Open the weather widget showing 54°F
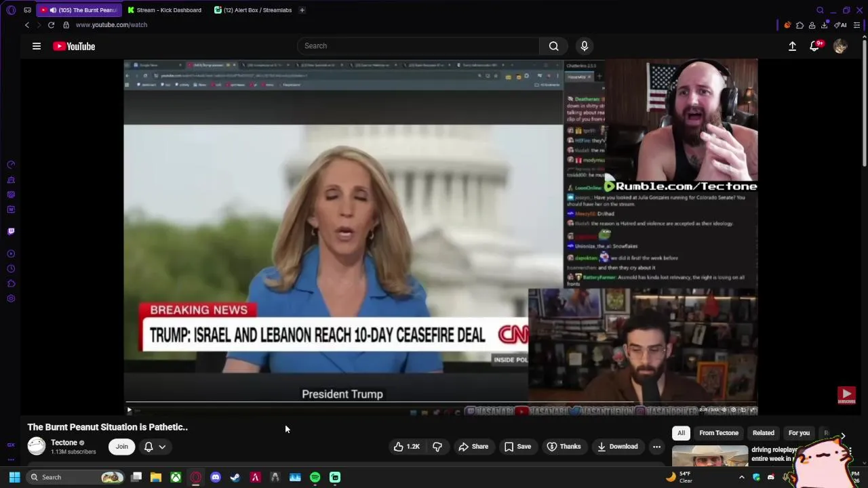Viewport: 868px width, 488px height. (679, 477)
